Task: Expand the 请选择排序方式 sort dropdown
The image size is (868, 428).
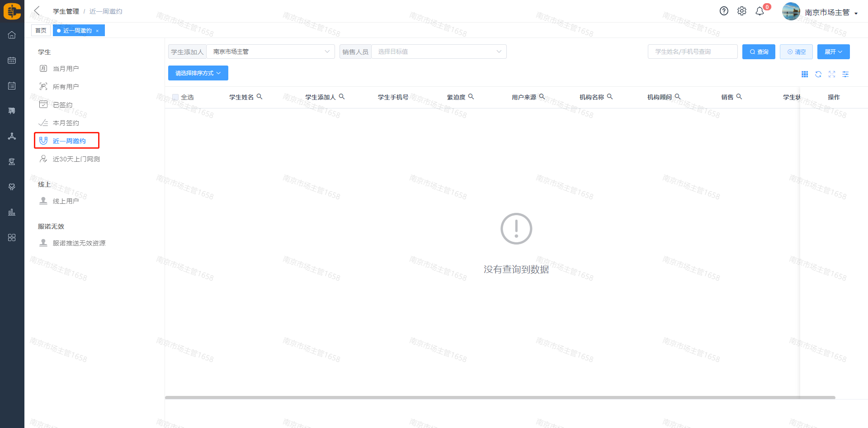Action: [x=198, y=73]
